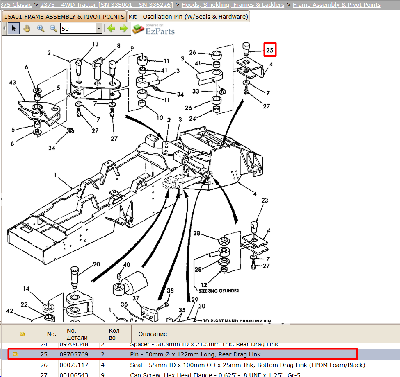Open Hoods, Shielding, Frames & Ladders breadcrumb
The image size is (400, 377).
tap(232, 5)
